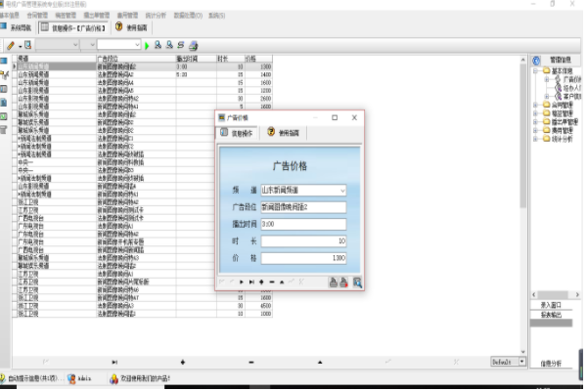Click the red-marked printer icon in the dialog footer
Screen dimensions: 588x391
(x=343, y=282)
